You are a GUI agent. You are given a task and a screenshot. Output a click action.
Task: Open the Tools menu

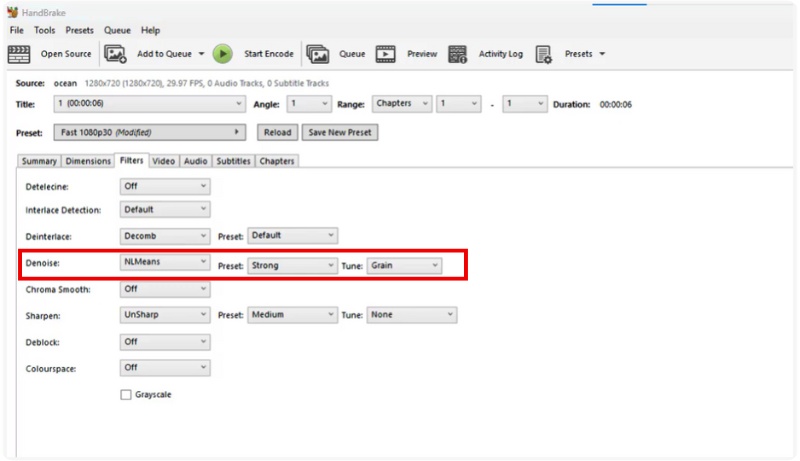click(44, 31)
